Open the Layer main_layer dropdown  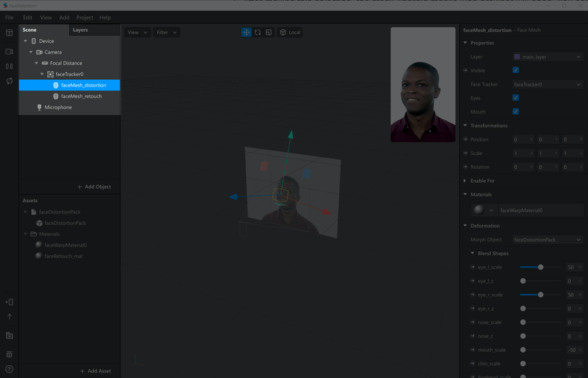(548, 57)
